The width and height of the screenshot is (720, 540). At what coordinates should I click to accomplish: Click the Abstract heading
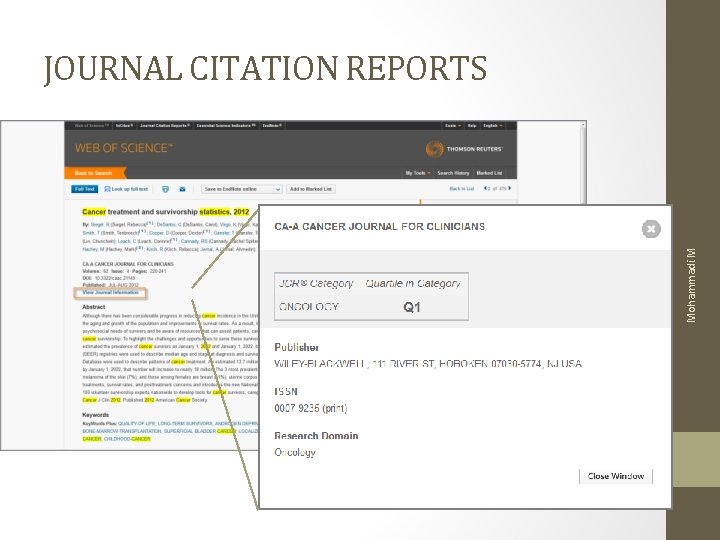pos(94,307)
